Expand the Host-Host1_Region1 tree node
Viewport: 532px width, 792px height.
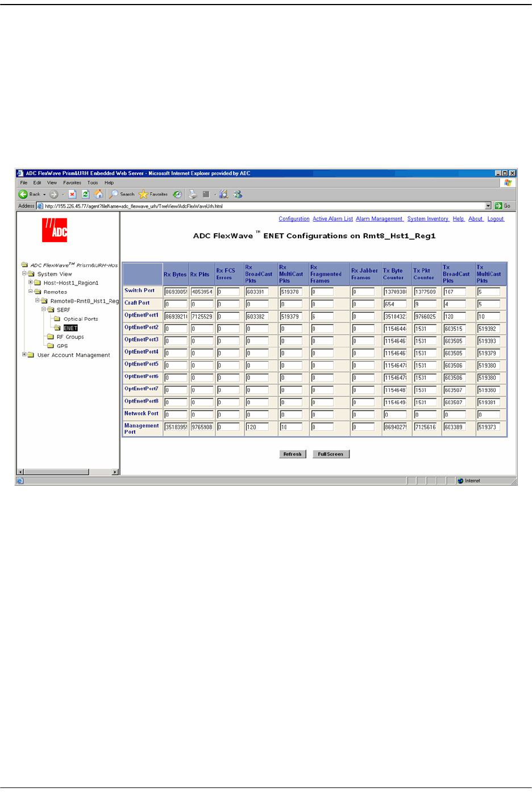[x=31, y=282]
